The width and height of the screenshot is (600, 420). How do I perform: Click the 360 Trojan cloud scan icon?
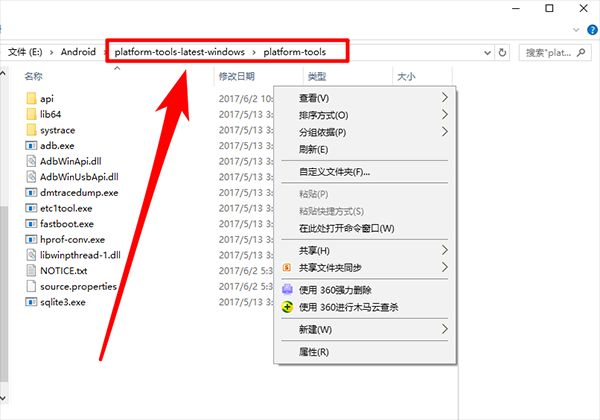click(288, 307)
